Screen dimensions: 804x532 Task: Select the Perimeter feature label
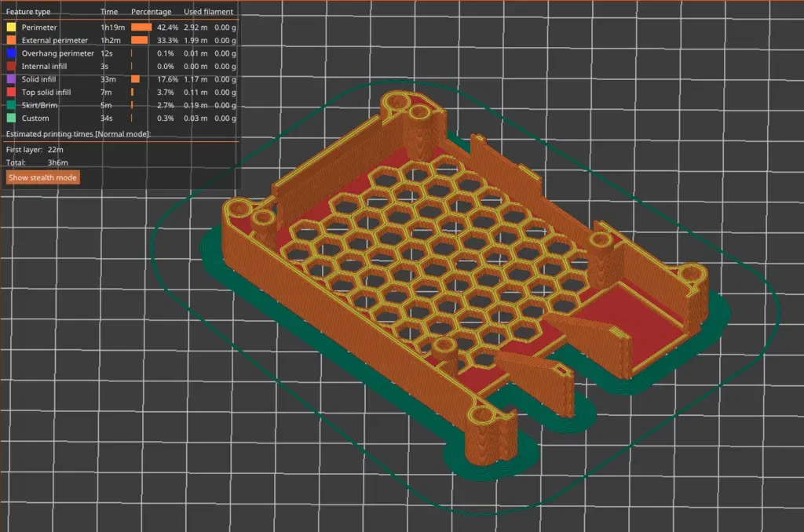[39, 27]
